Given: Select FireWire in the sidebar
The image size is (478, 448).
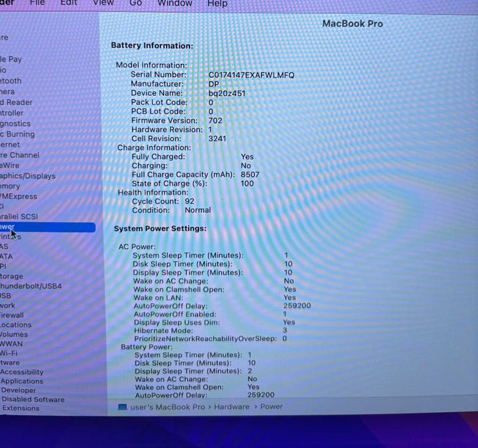Looking at the screenshot, I should (10, 165).
